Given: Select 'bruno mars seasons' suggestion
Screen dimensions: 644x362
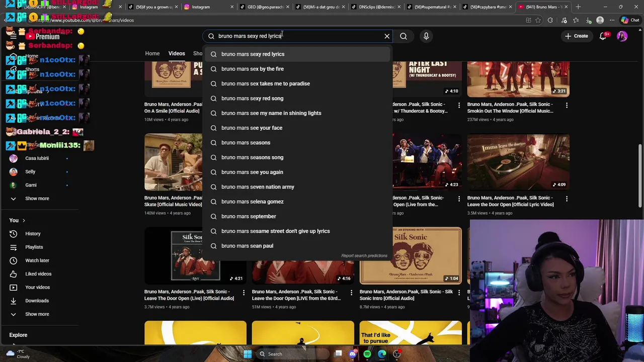Looking at the screenshot, I should point(297,143).
